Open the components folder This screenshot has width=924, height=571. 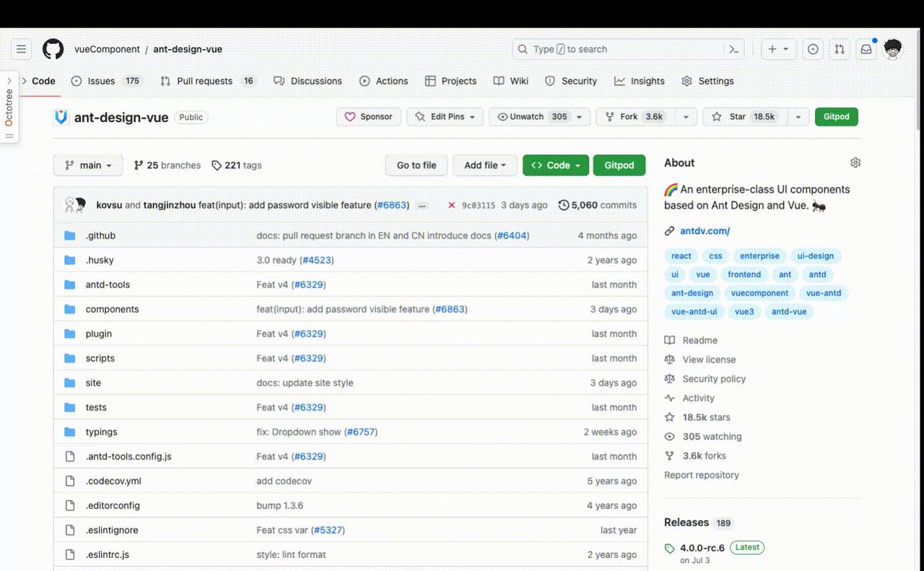tap(112, 309)
